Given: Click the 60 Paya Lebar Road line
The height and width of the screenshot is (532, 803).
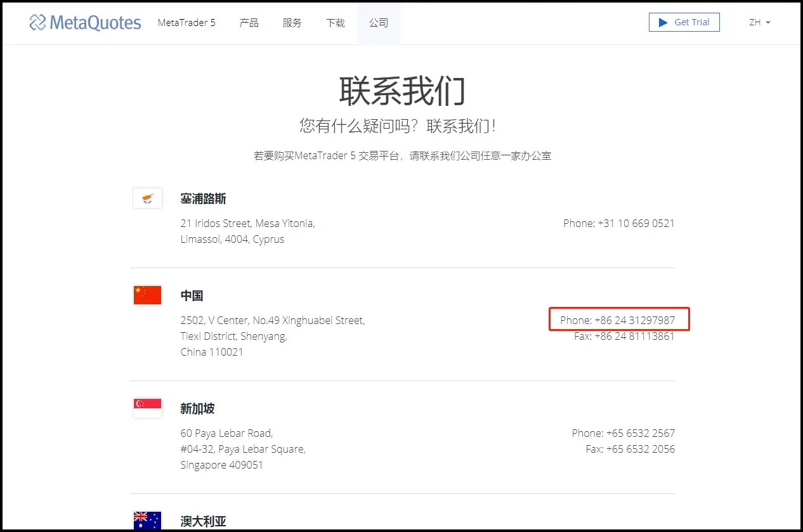Looking at the screenshot, I should tap(226, 433).
